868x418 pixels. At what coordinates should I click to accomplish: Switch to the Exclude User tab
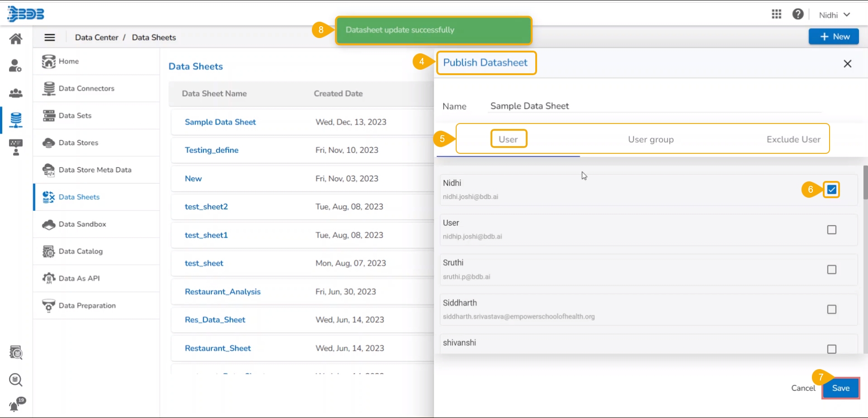[x=793, y=140]
